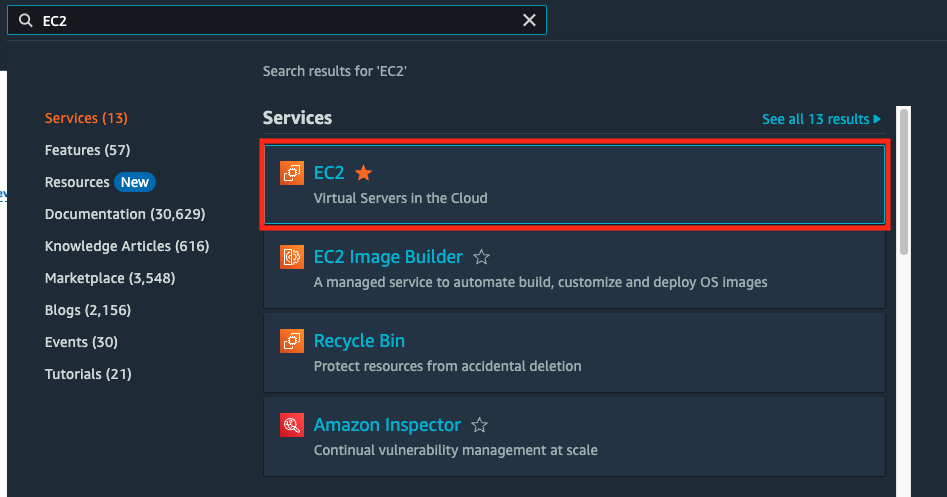The height and width of the screenshot is (497, 947).
Task: Select Tutorials (21) category
Action: click(x=88, y=374)
